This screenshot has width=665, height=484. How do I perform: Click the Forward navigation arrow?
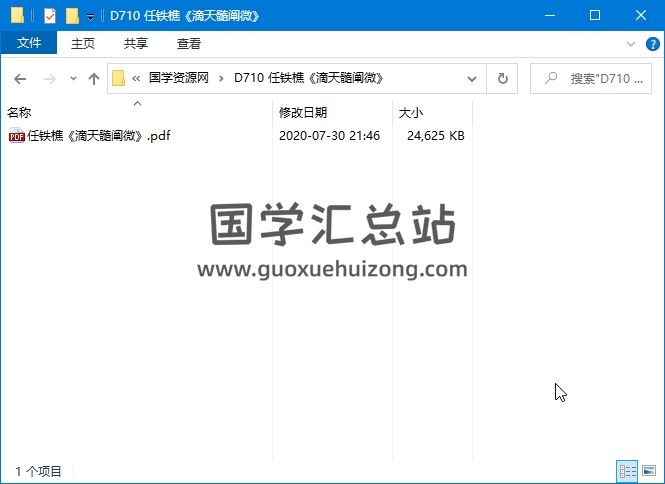click(x=50, y=78)
